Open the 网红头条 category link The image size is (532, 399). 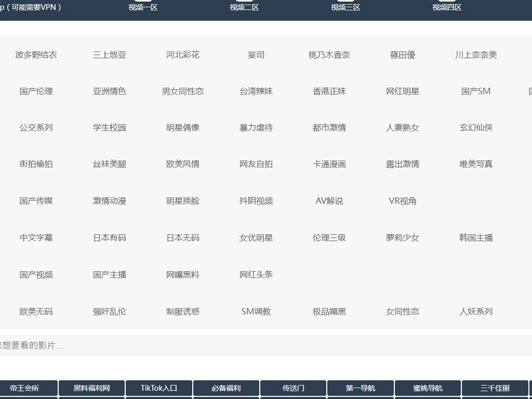point(256,275)
